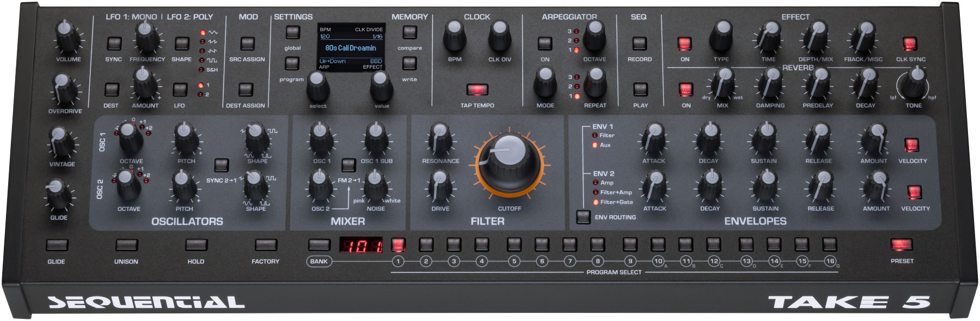Toggle the LFO SYNC button
The width and height of the screenshot is (980, 321).
coord(114,44)
